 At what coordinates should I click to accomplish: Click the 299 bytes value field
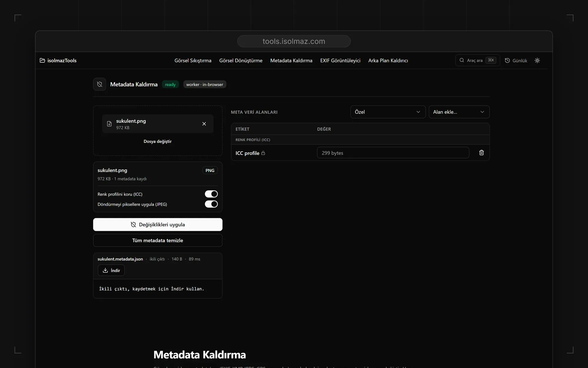tap(393, 153)
